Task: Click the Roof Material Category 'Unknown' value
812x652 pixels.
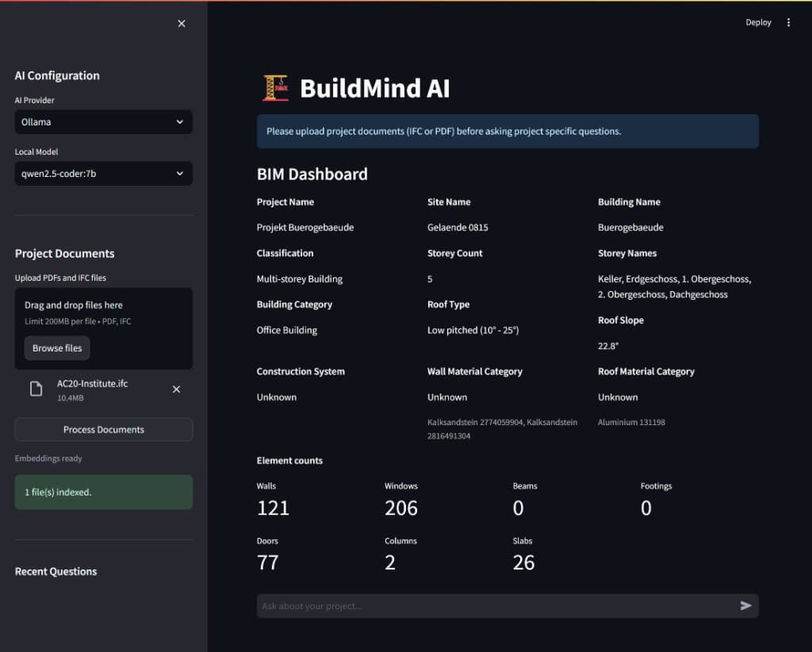Action: click(x=618, y=397)
